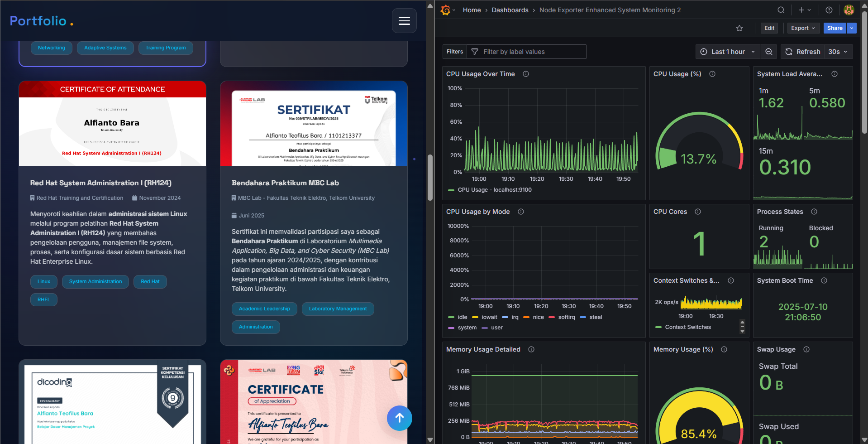Click the Academic Leadership tag

(x=264, y=309)
